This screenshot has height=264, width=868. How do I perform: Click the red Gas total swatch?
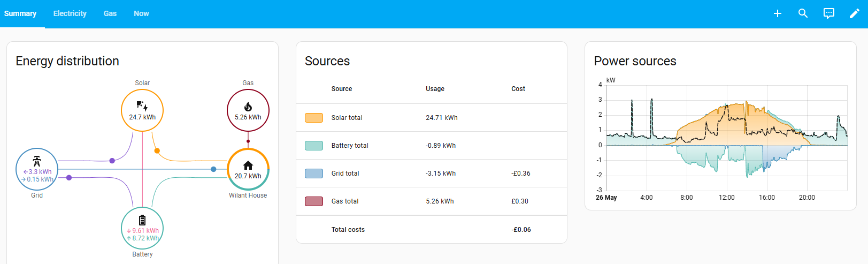314,201
